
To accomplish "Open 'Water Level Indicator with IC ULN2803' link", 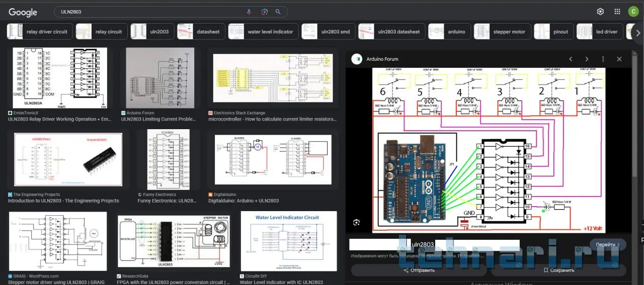I will (281, 282).
